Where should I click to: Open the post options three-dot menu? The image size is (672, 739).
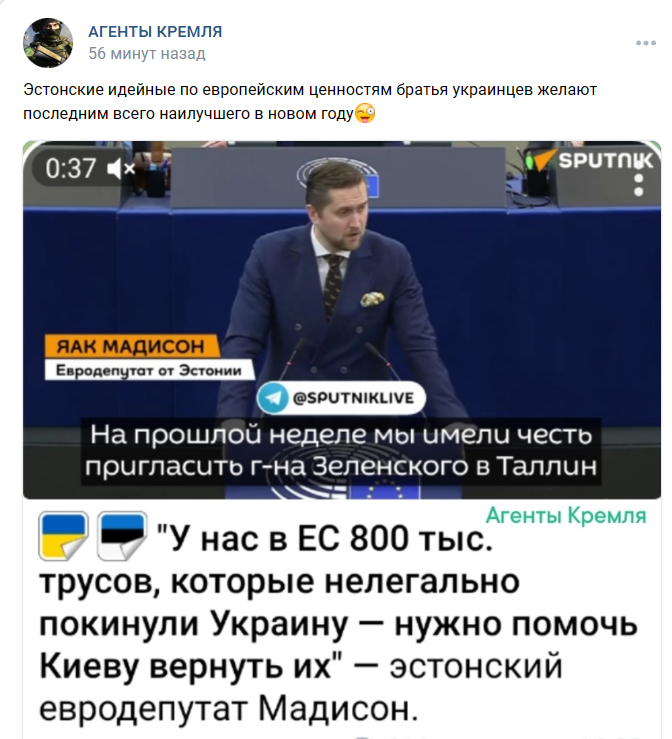point(646,43)
